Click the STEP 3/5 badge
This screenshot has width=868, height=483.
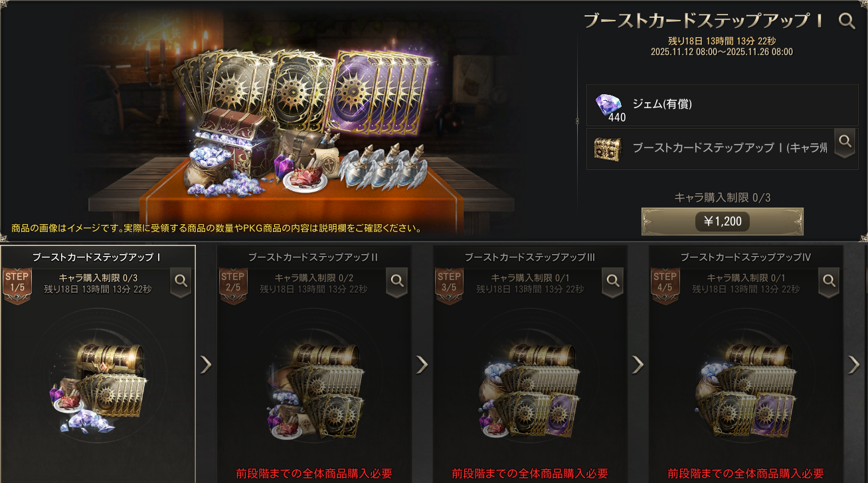pos(449,287)
